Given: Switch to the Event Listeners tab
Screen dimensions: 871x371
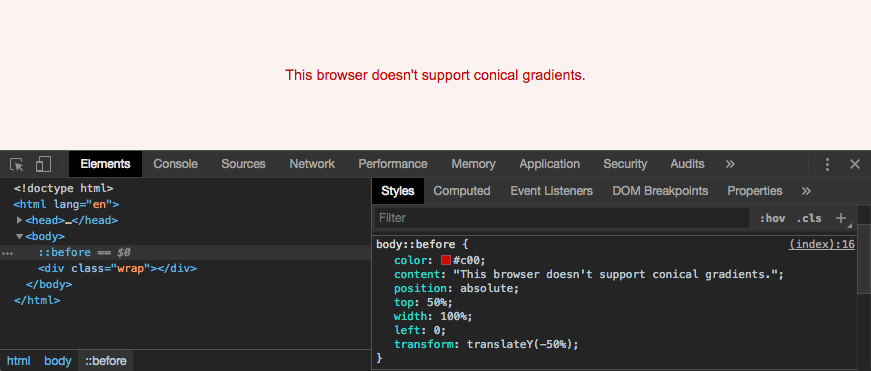Looking at the screenshot, I should 552,191.
